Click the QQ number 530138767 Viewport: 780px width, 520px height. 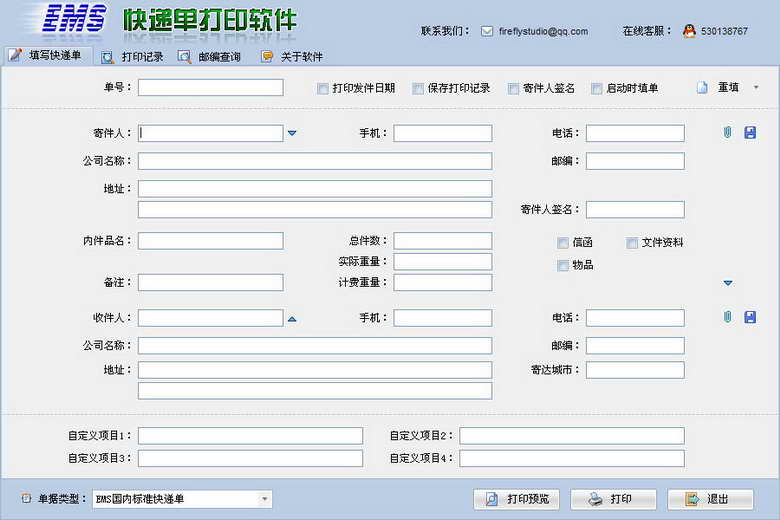[x=724, y=31]
